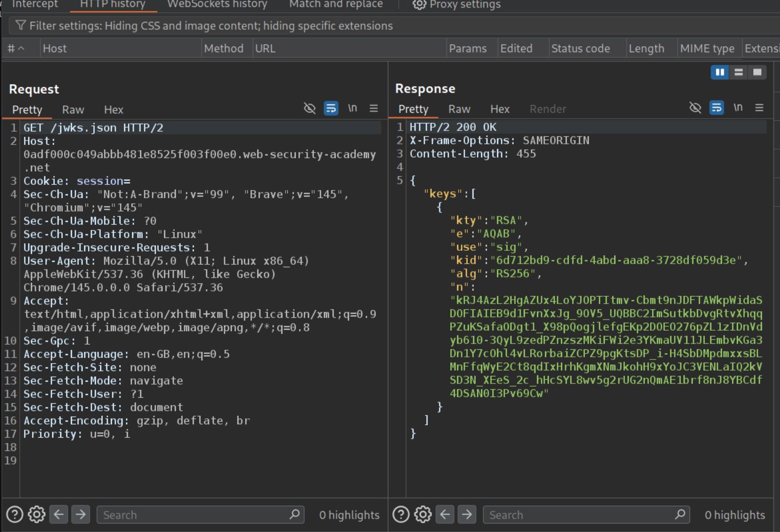Click the response Search input field
Image resolution: width=780 pixels, height=532 pixels.
[x=581, y=515]
